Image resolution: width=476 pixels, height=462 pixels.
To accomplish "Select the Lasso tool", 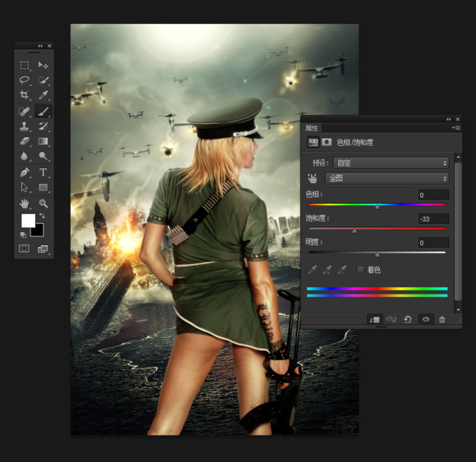I will pyautogui.click(x=25, y=80).
